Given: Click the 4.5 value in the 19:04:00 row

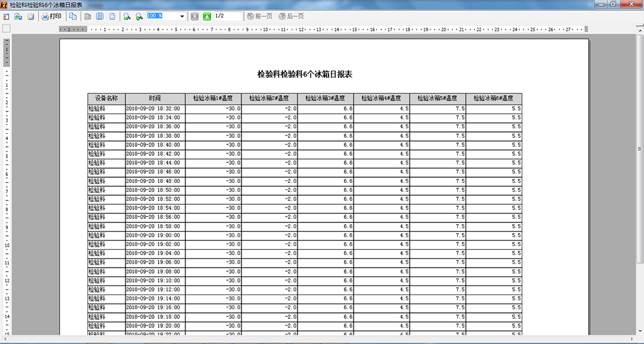Looking at the screenshot, I should [x=404, y=253].
